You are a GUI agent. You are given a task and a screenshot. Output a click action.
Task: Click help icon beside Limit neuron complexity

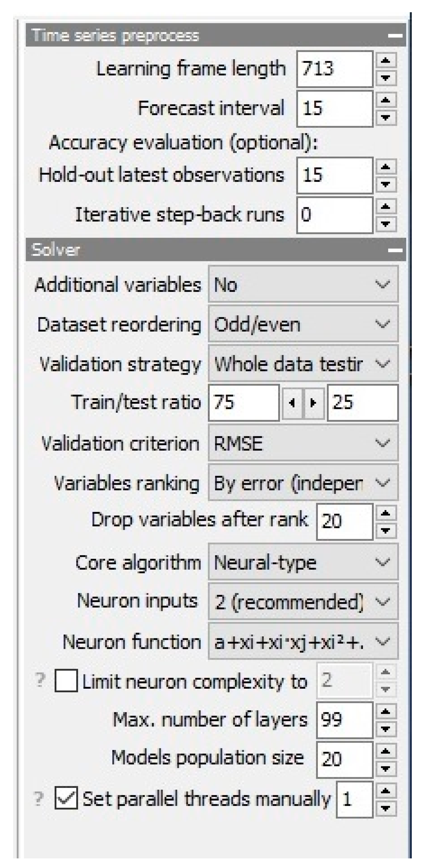[40, 681]
